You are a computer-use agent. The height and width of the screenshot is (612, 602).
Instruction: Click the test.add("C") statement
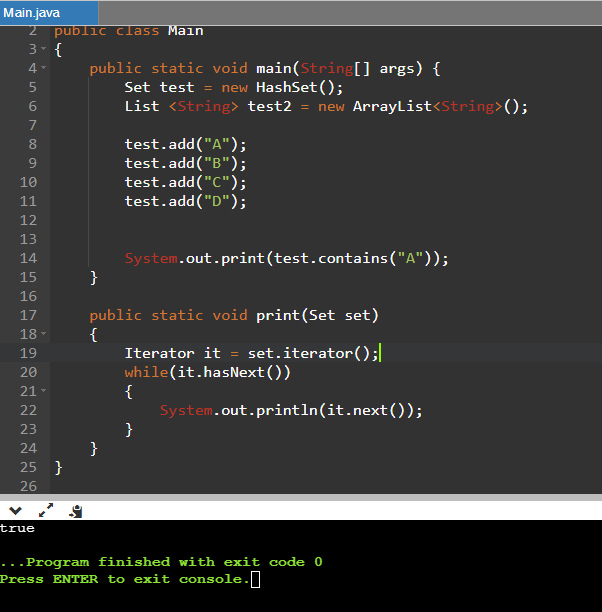tap(185, 182)
